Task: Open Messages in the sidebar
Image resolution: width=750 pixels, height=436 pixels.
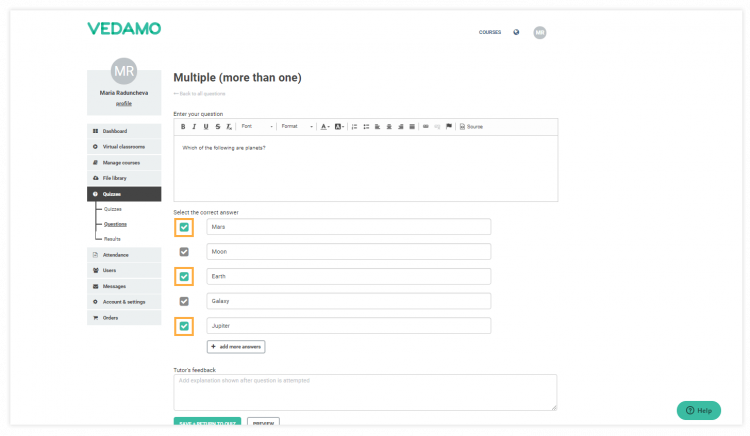Action: coord(124,286)
